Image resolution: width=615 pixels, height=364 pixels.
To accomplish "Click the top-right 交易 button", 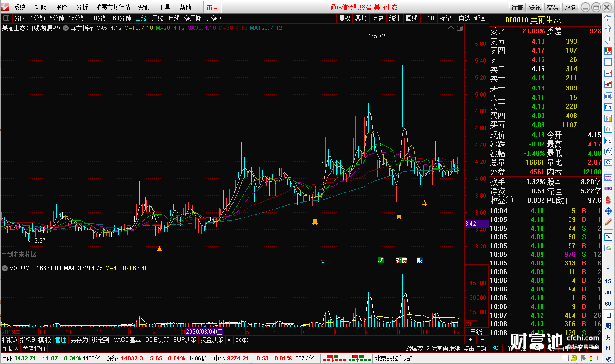I will point(553,7).
